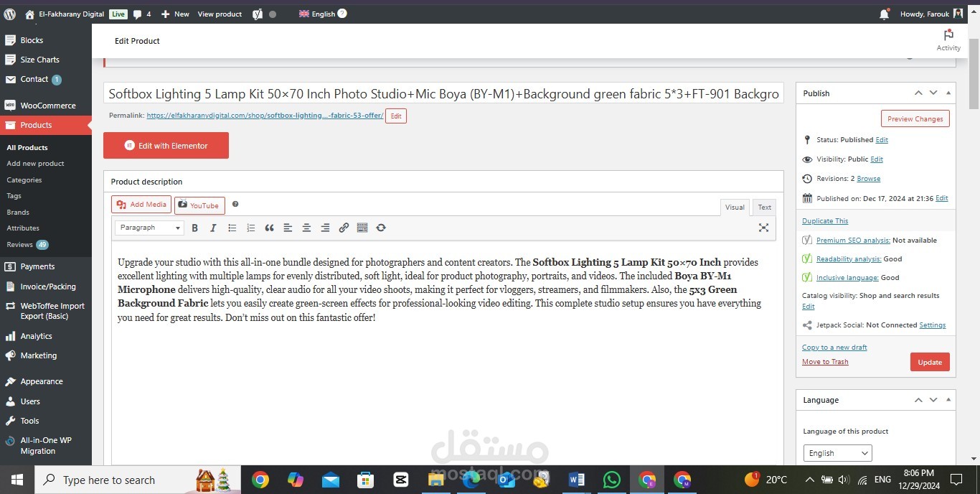Open the product language dropdown
The image size is (980, 494).
[837, 453]
